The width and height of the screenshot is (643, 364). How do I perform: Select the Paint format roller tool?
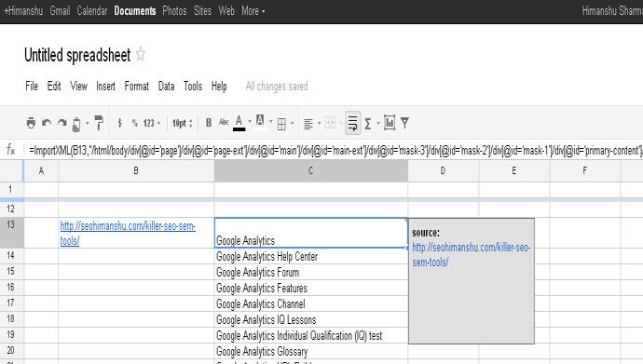(99, 123)
